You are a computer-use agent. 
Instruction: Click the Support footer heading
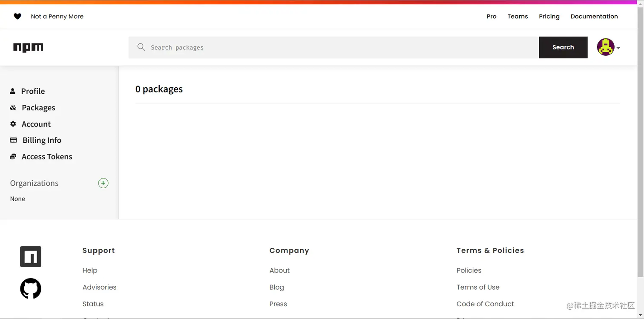[x=98, y=250]
